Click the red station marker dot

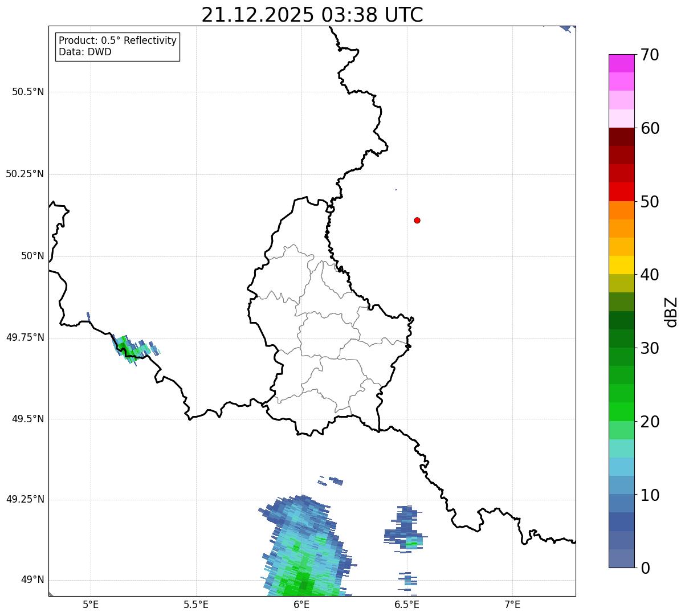[417, 220]
